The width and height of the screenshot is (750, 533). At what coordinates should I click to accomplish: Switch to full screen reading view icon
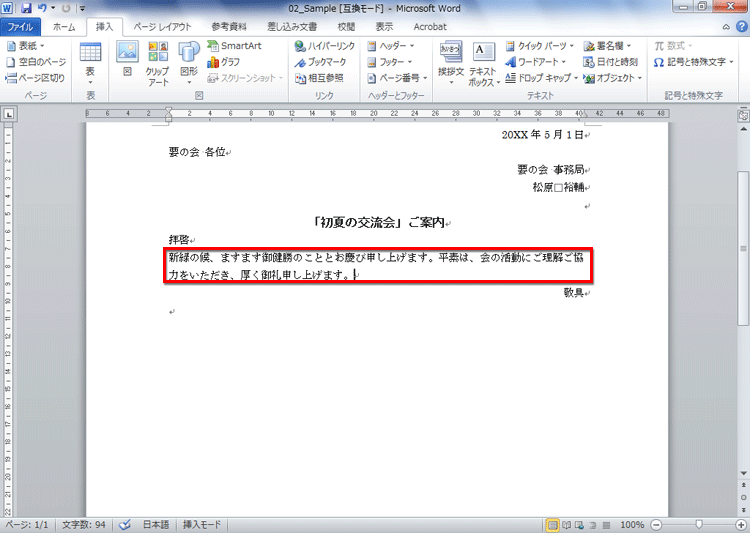click(x=566, y=525)
